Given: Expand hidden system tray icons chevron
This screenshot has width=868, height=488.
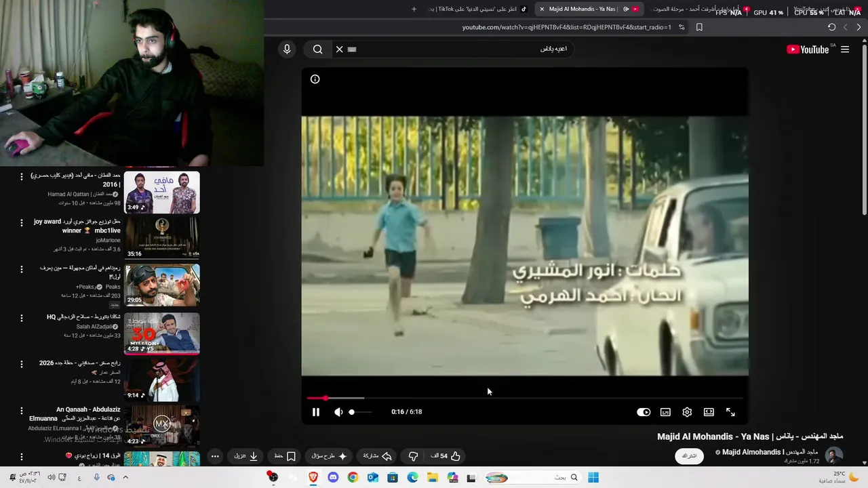Looking at the screenshot, I should click(x=125, y=478).
